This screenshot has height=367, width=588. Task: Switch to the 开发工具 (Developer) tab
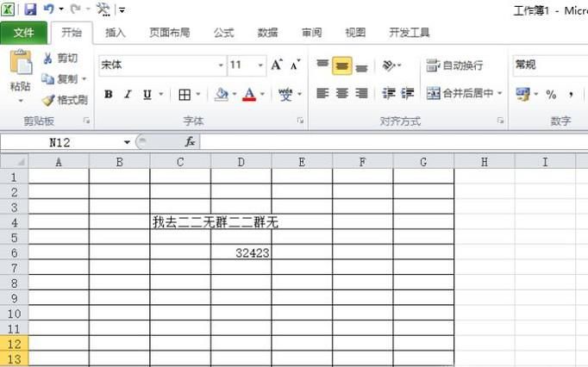click(x=410, y=33)
